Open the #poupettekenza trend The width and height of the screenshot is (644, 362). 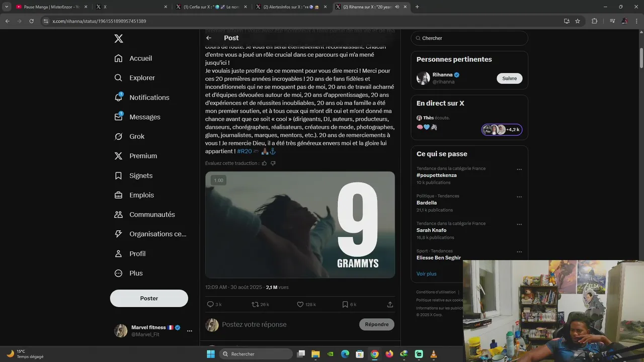[x=436, y=175]
